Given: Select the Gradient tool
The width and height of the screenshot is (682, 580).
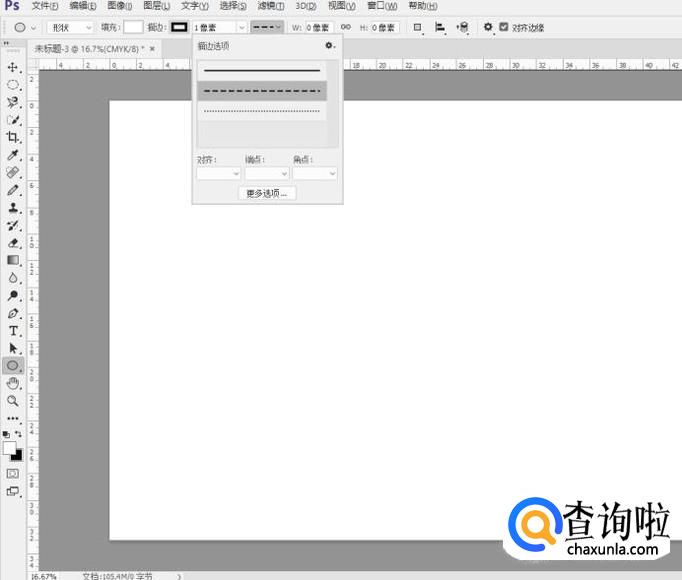Looking at the screenshot, I should click(x=13, y=260).
